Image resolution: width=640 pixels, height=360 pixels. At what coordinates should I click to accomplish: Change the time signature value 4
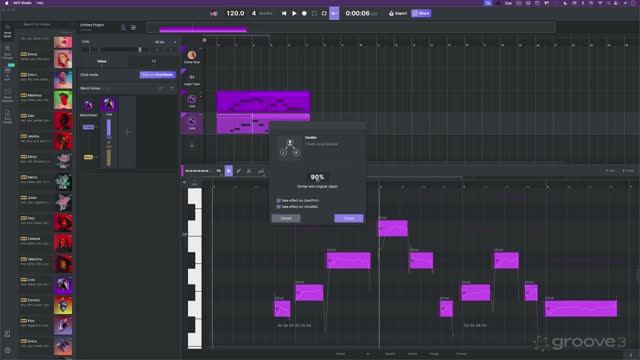point(254,13)
